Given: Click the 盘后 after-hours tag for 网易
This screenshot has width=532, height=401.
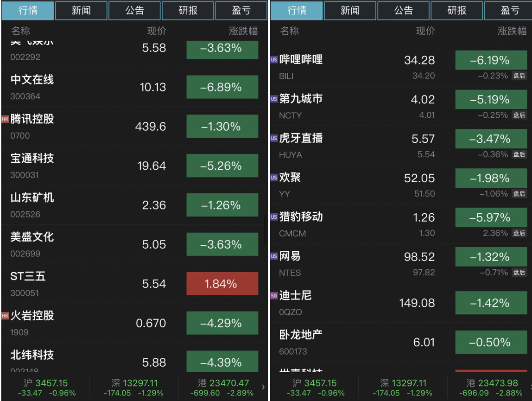Looking at the screenshot, I should point(519,272).
